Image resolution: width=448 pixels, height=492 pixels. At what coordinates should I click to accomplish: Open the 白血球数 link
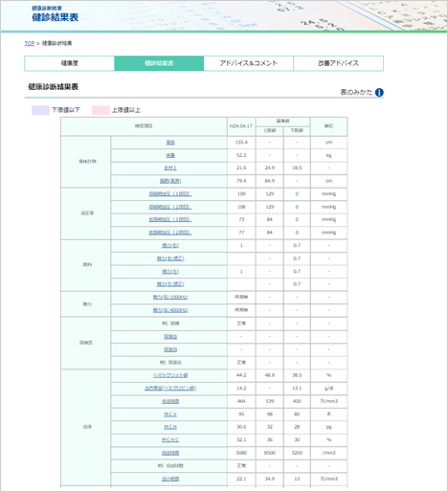click(170, 453)
